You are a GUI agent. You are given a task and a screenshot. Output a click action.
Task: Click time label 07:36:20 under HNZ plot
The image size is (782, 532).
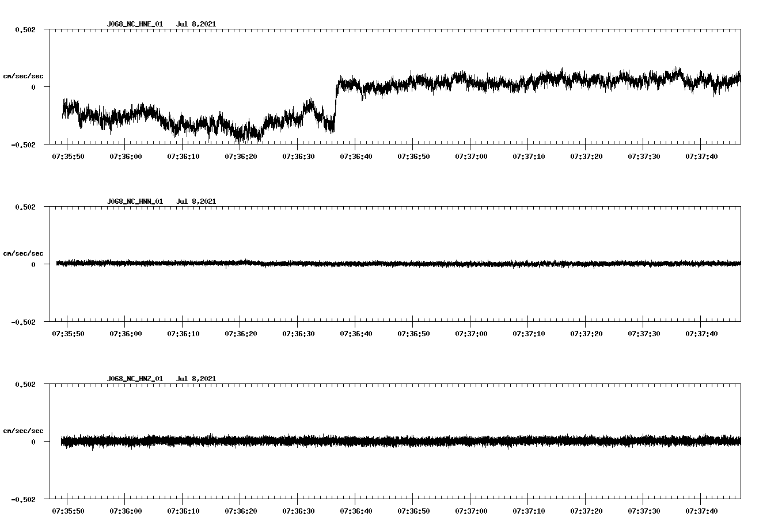click(241, 511)
